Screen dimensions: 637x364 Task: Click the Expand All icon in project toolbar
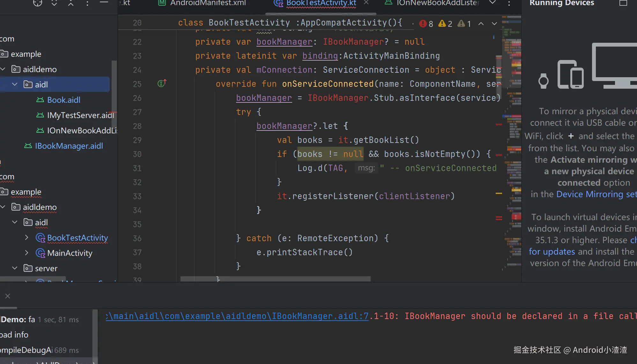pyautogui.click(x=54, y=3)
